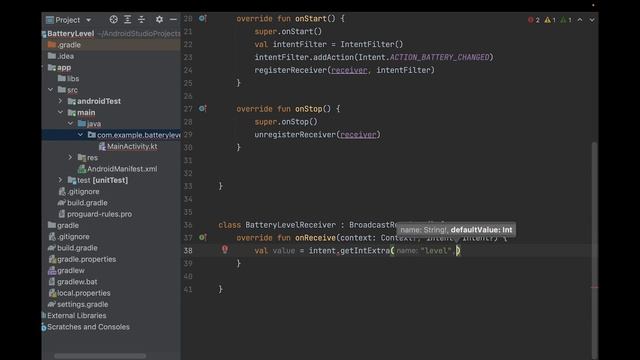The image size is (640, 360).
Task: Expand the res folder chevron
Action: [70, 157]
